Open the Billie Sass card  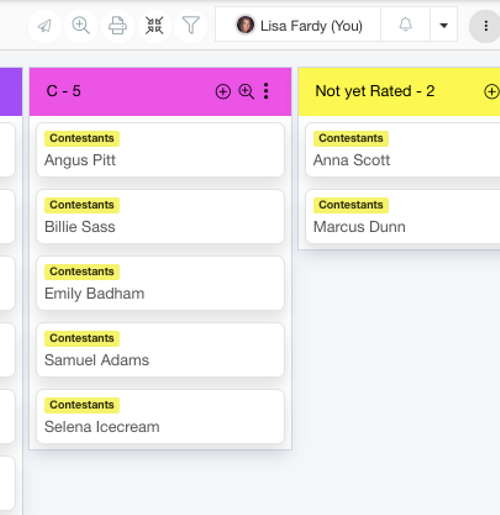160,216
